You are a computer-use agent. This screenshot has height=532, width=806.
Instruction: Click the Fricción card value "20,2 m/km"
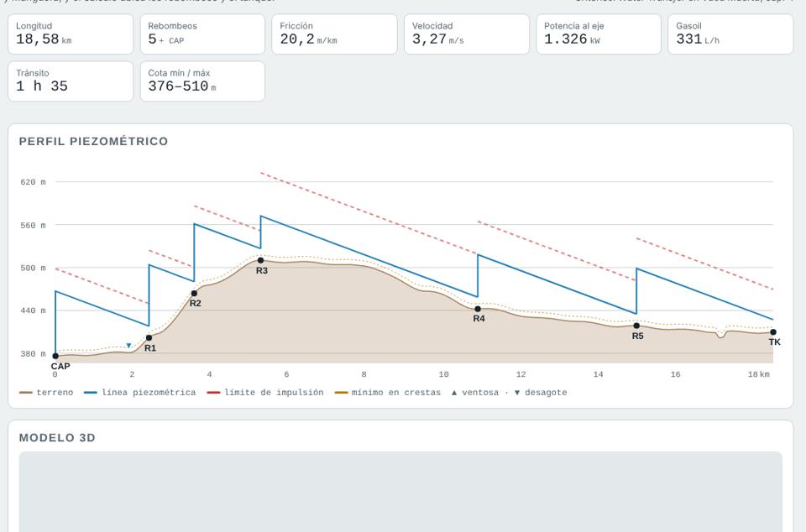(x=308, y=39)
